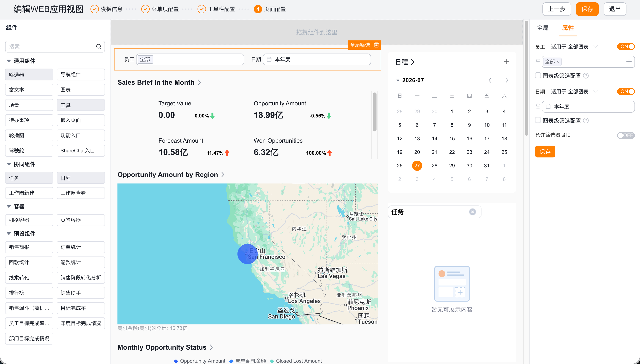
Task: Add employee value with plus icon in properties
Action: (629, 62)
